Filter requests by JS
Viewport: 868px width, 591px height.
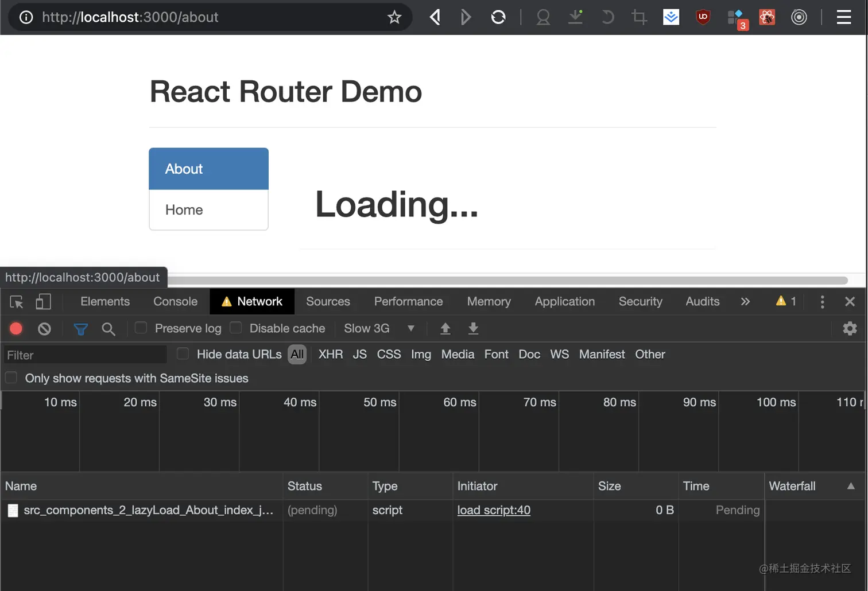pyautogui.click(x=360, y=355)
